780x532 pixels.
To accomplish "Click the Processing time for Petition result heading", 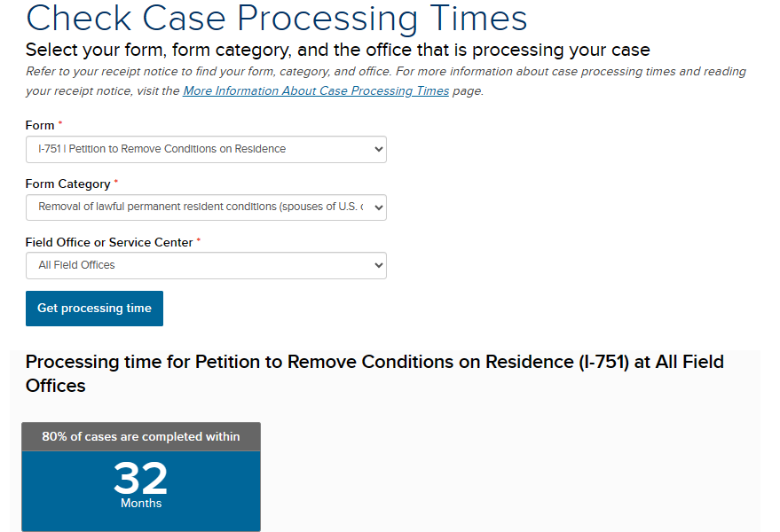I will pos(374,373).
